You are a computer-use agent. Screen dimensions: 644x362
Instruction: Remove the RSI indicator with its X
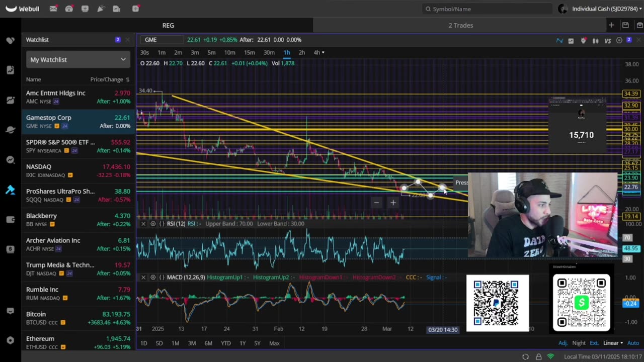click(143, 224)
